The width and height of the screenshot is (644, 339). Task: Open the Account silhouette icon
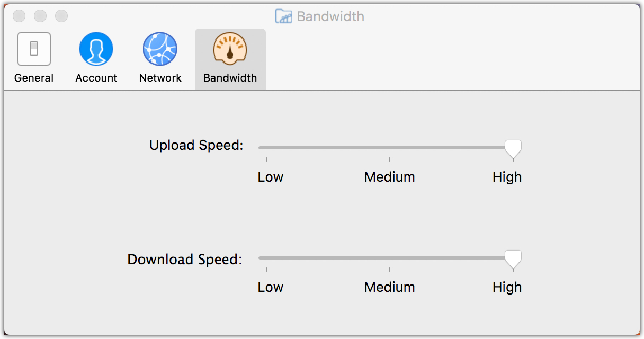click(96, 49)
